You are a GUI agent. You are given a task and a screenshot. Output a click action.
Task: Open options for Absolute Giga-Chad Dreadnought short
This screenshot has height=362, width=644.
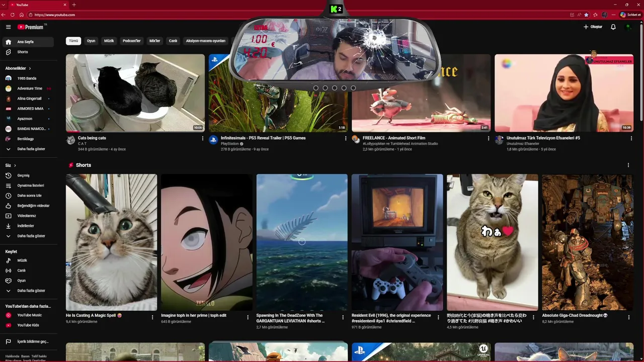(x=628, y=317)
